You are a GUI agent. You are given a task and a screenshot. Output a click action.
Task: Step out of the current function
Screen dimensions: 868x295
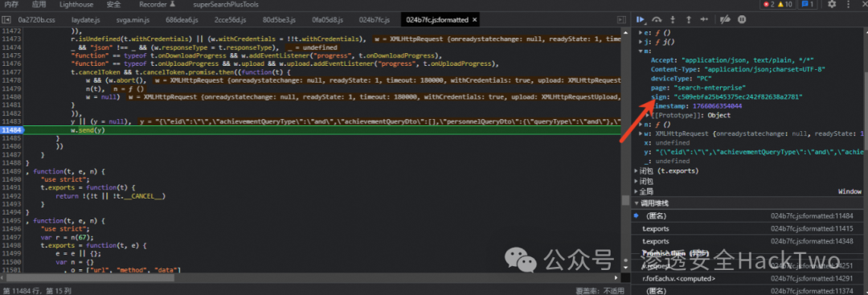coord(688,19)
